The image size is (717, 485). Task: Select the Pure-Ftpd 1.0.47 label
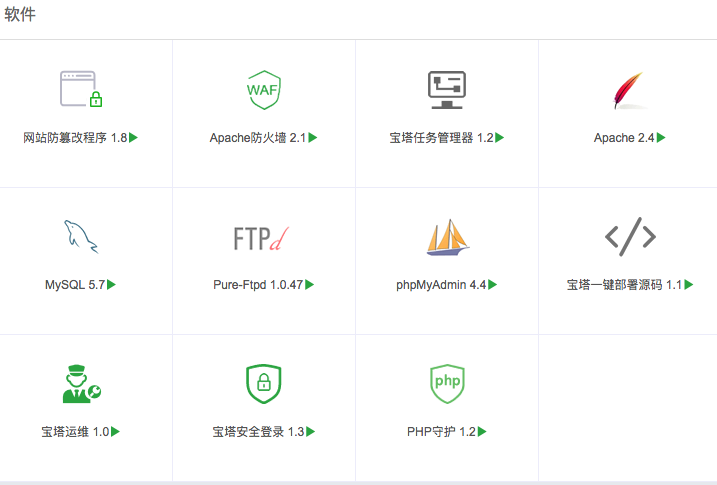(x=258, y=285)
